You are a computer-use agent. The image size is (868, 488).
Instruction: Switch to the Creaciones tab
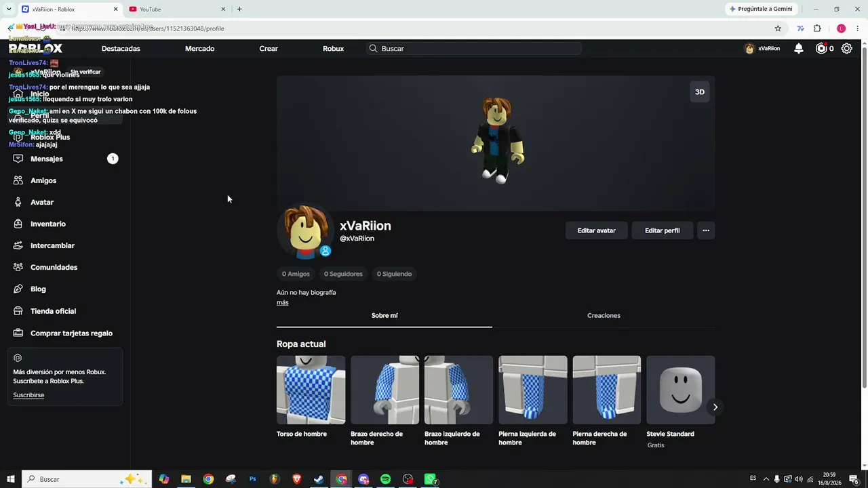(x=604, y=315)
